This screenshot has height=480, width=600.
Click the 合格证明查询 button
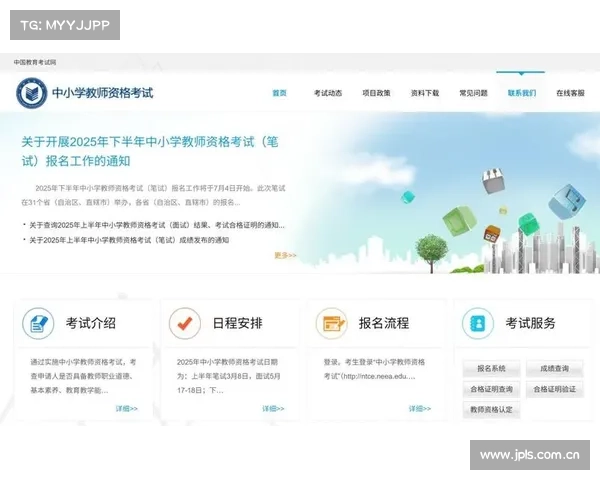coord(491,389)
